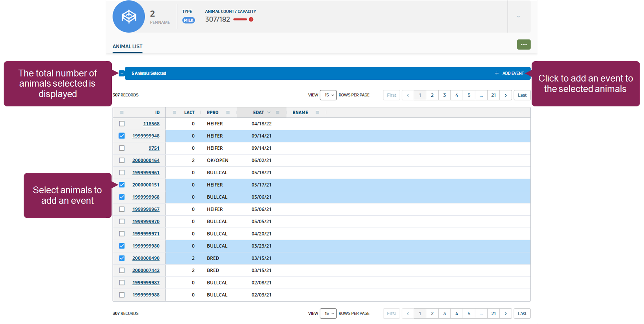This screenshot has height=324, width=644.
Task: Toggle the EDAT sort arrow
Action: [269, 112]
